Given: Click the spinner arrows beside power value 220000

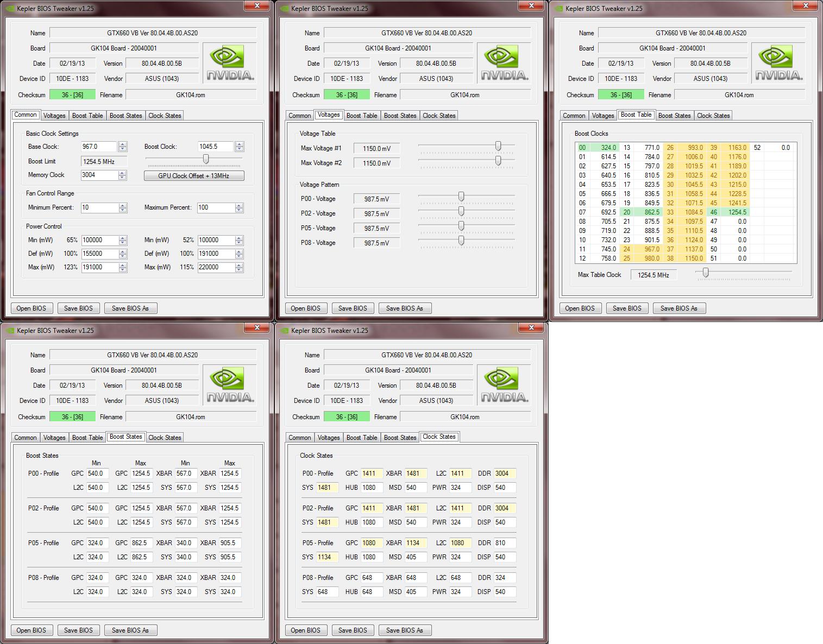Looking at the screenshot, I should coord(240,268).
